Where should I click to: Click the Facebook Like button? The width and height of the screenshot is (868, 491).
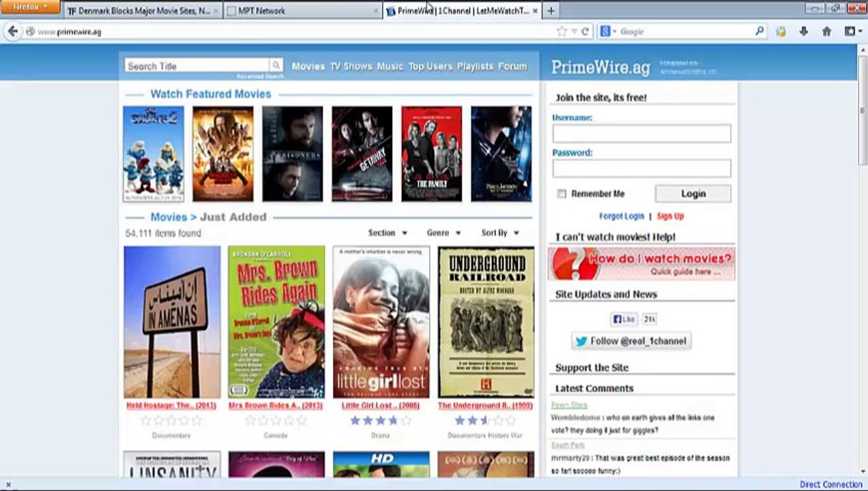click(x=624, y=319)
